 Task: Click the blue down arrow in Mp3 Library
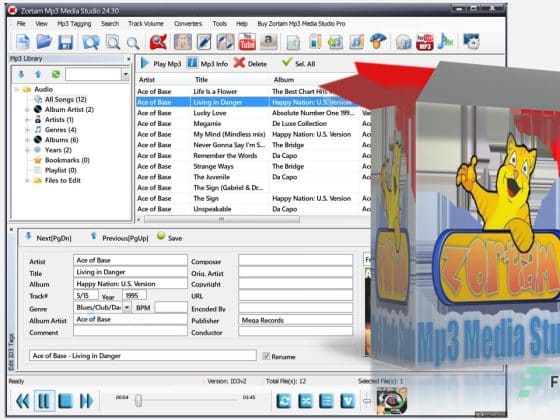pos(21,74)
